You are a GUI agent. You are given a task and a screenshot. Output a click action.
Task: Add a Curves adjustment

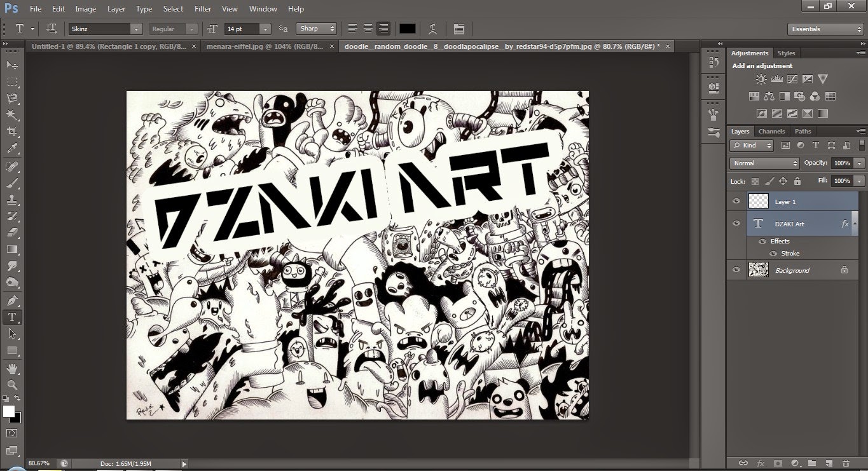[792, 79]
